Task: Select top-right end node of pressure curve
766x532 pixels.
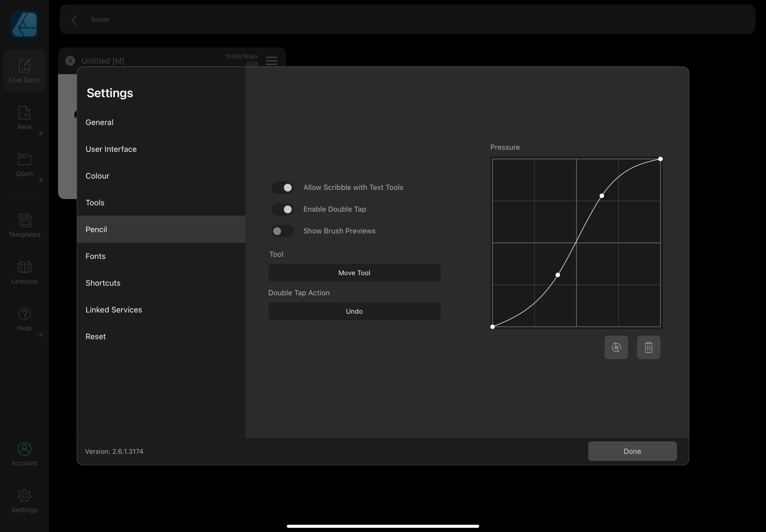Action: [660, 159]
